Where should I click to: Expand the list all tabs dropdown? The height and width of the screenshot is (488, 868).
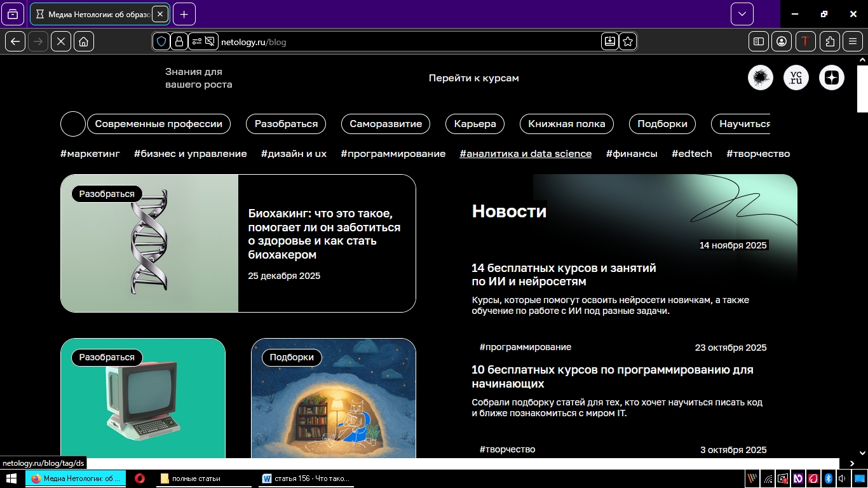coord(742,14)
